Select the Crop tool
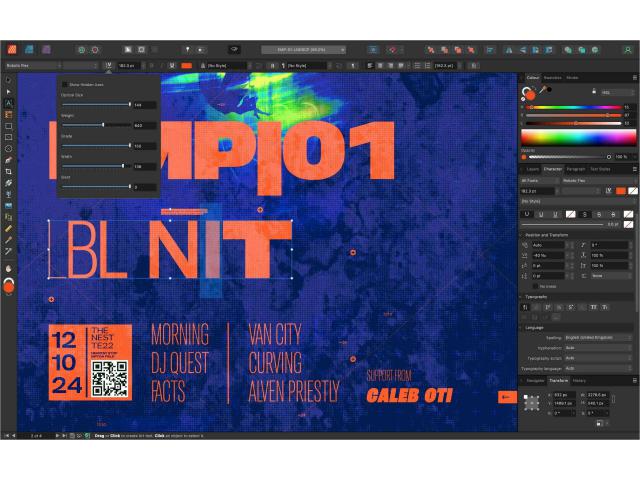 (9, 171)
